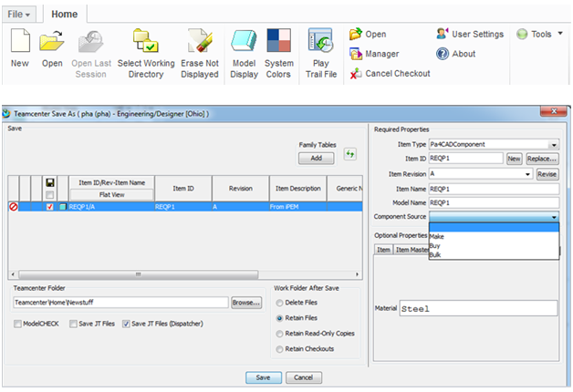Collapse the Component Source dropdown
This screenshot has height=392, width=573.
click(x=554, y=217)
